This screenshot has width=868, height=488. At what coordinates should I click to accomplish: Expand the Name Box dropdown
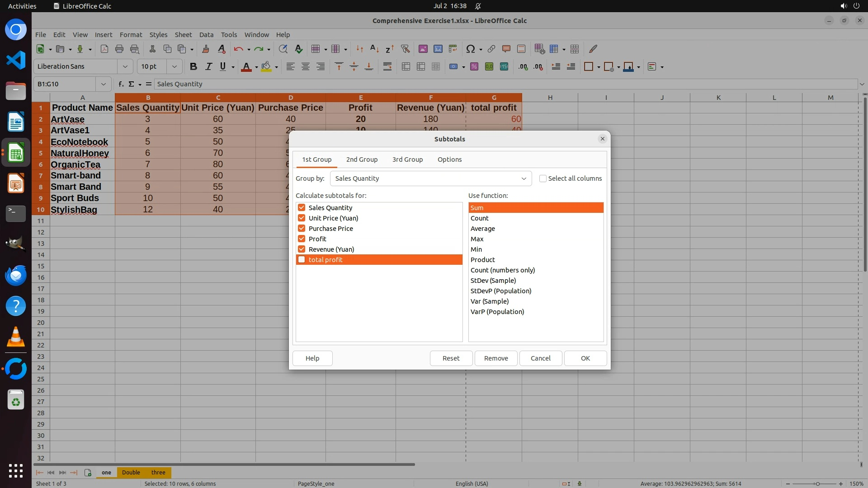tap(104, 84)
